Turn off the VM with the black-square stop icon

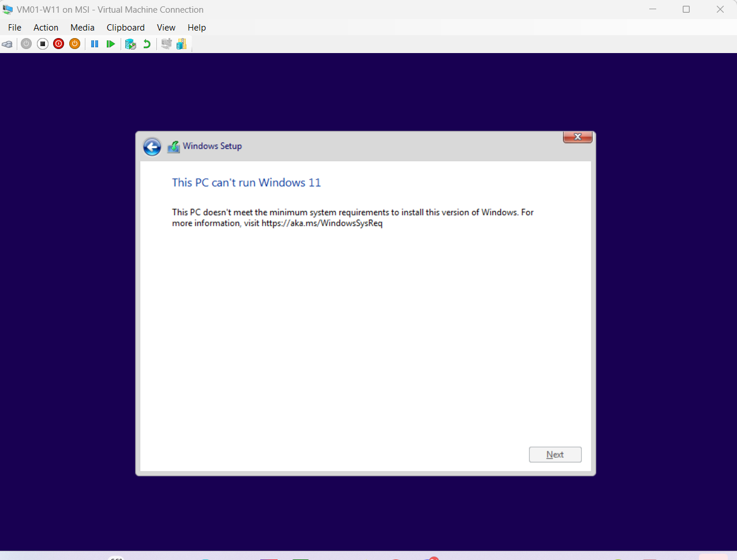click(43, 44)
